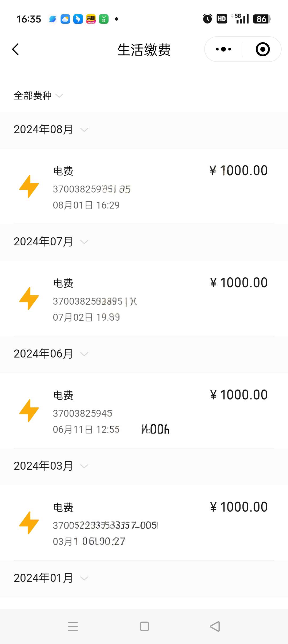Expand the 2024年08月 month selector
The width and height of the screenshot is (288, 644).
tap(51, 129)
